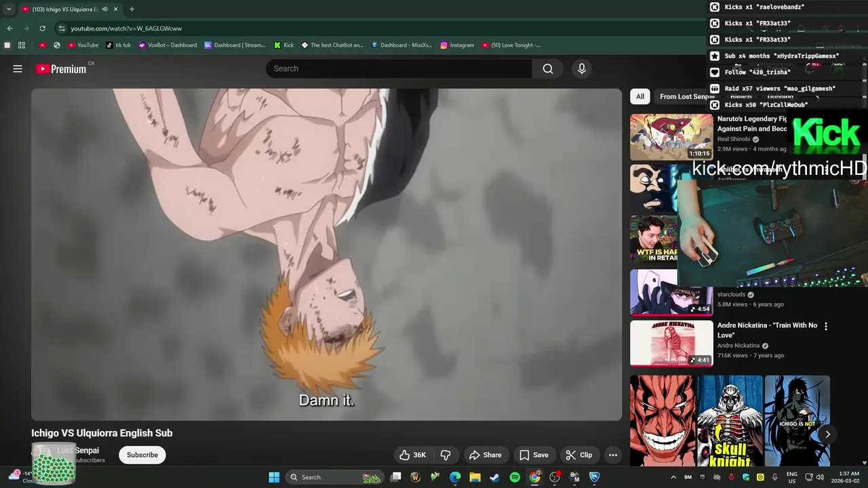Open network and volume quick settings

click(816, 477)
